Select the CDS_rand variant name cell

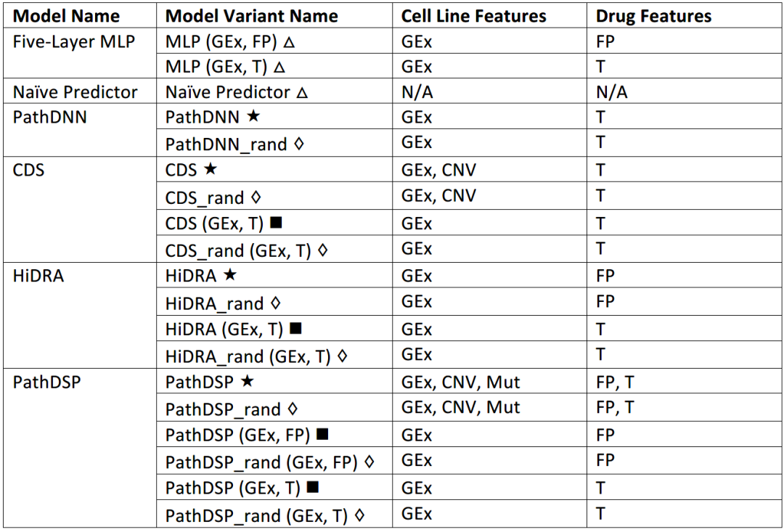click(274, 197)
